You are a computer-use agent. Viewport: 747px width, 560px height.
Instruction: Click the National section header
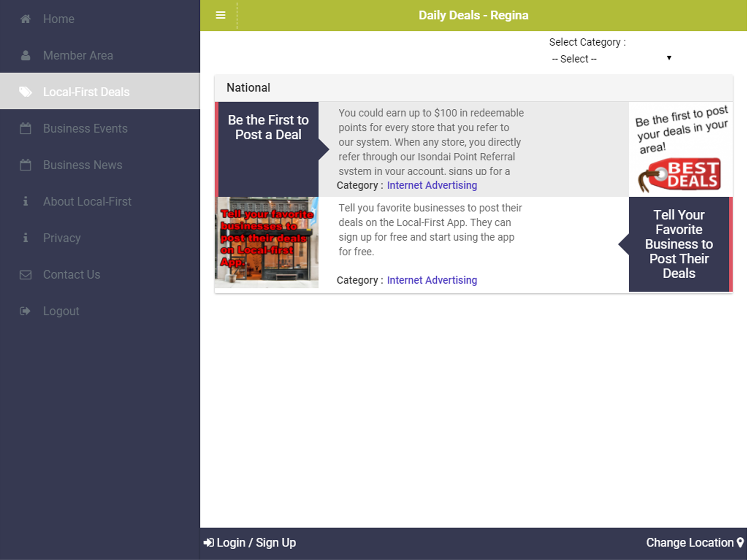[474, 88]
